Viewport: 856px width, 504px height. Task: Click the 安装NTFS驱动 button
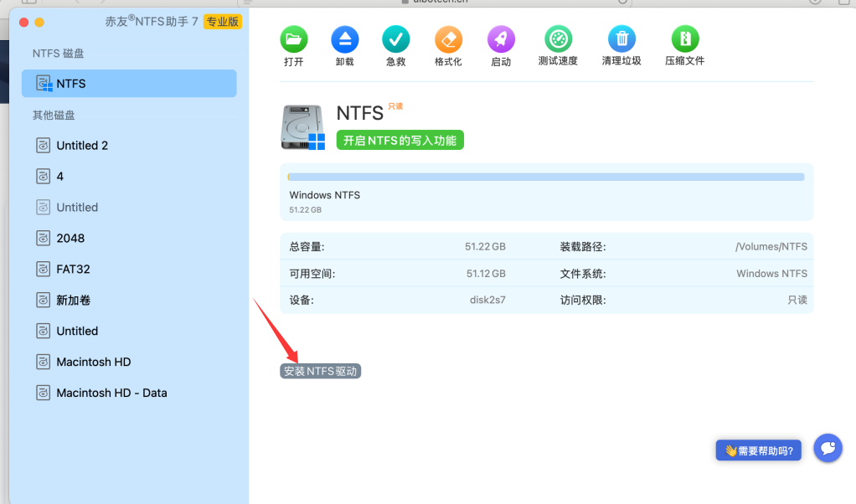321,371
